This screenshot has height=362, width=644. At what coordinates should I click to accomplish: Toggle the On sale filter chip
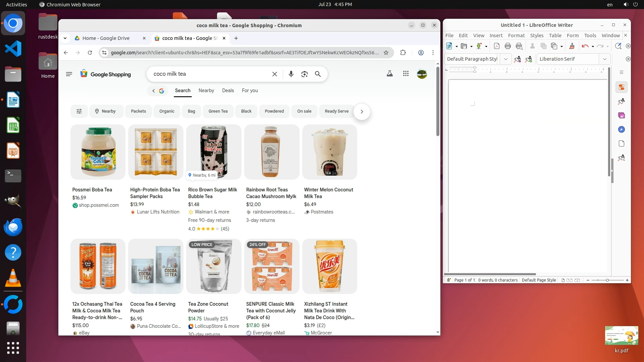(x=304, y=111)
